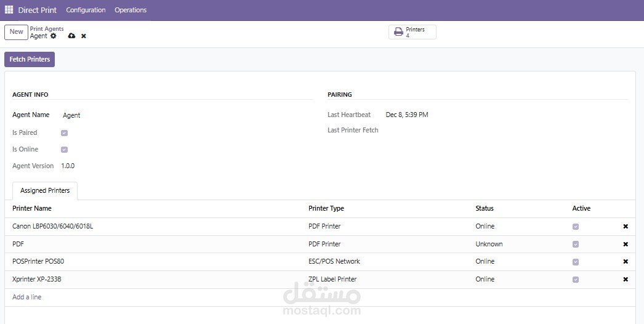Click the Fetch Printers button

click(30, 59)
